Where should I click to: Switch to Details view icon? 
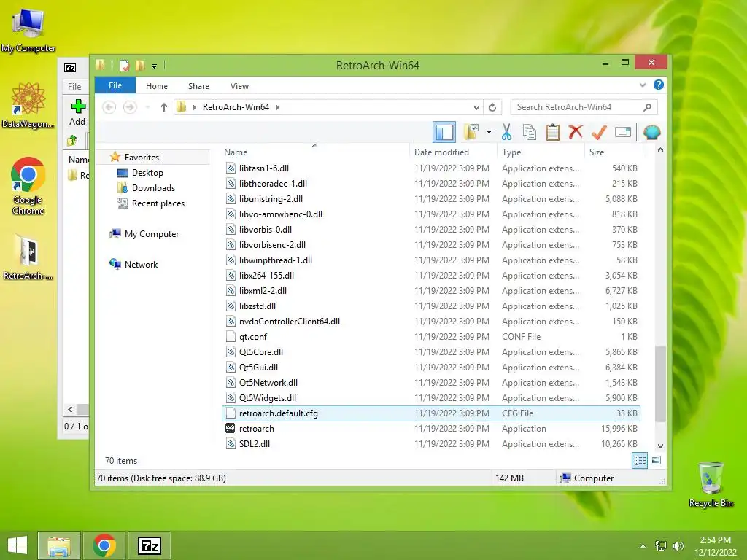coord(639,461)
